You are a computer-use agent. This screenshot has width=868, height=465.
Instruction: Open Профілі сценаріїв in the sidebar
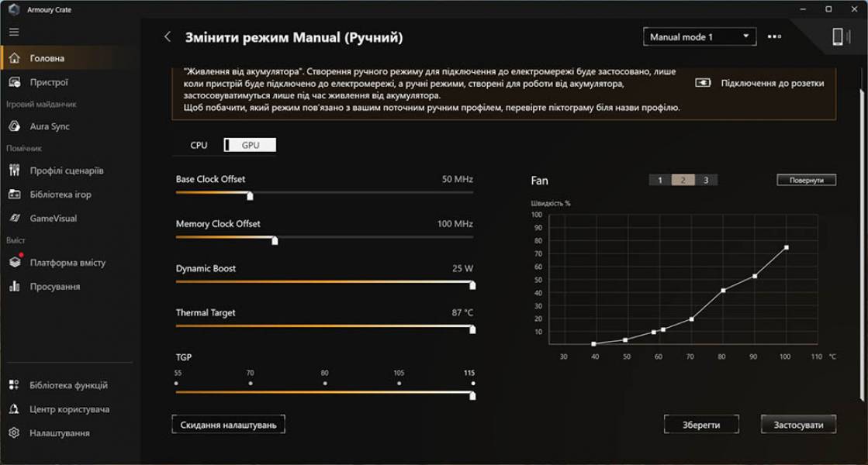pos(70,170)
